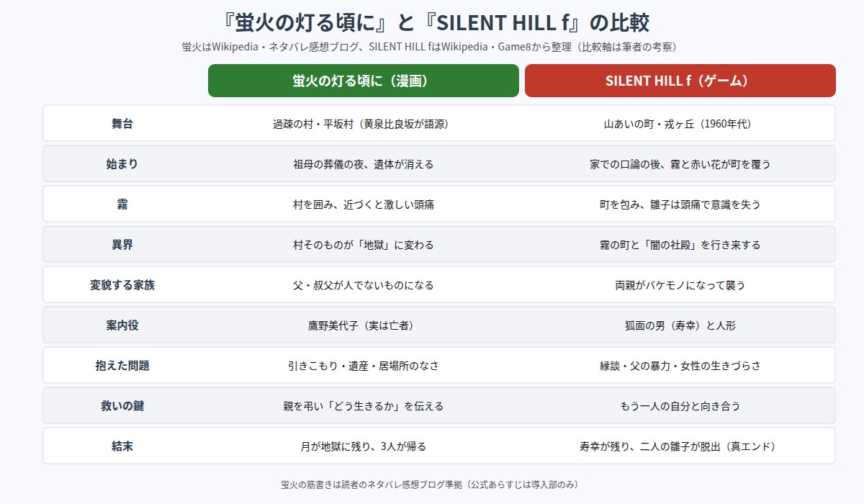Image resolution: width=864 pixels, height=504 pixels.
Task: Select the 案内役 row label
Action: pyautogui.click(x=122, y=325)
